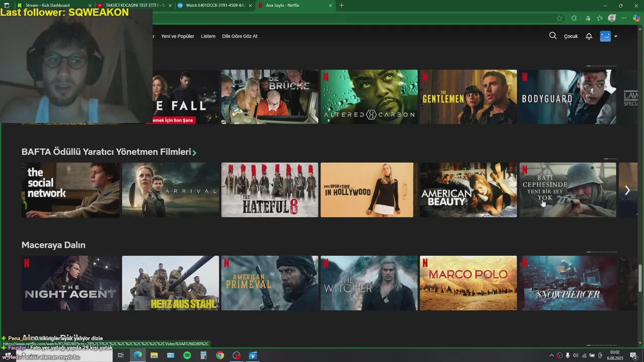Screen dimensions: 644x362
Task: Open Dile Göre Göz At menu
Action: 239,36
